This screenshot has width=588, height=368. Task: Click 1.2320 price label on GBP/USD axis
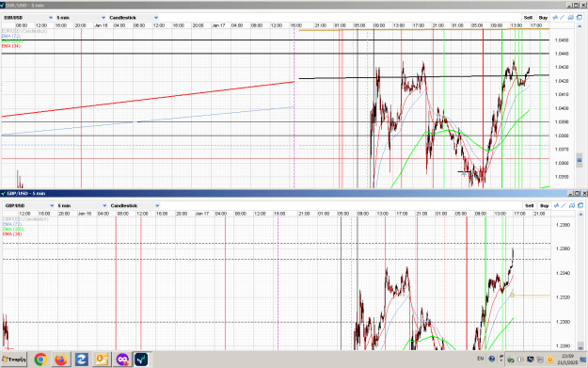(x=563, y=297)
